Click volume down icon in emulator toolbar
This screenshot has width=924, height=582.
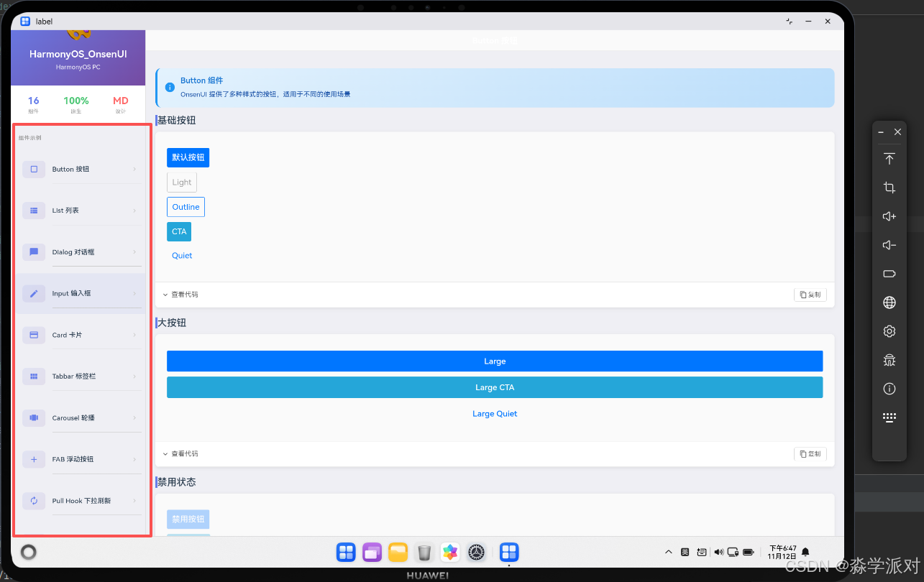point(889,245)
